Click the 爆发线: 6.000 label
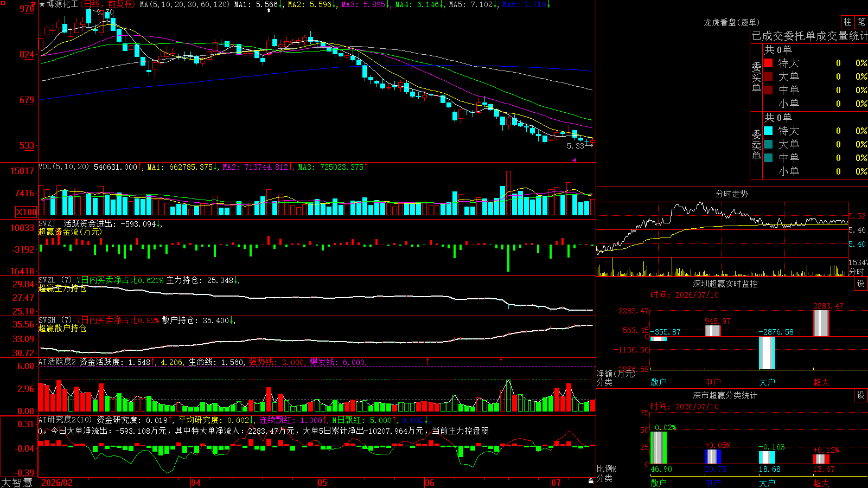 (339, 362)
